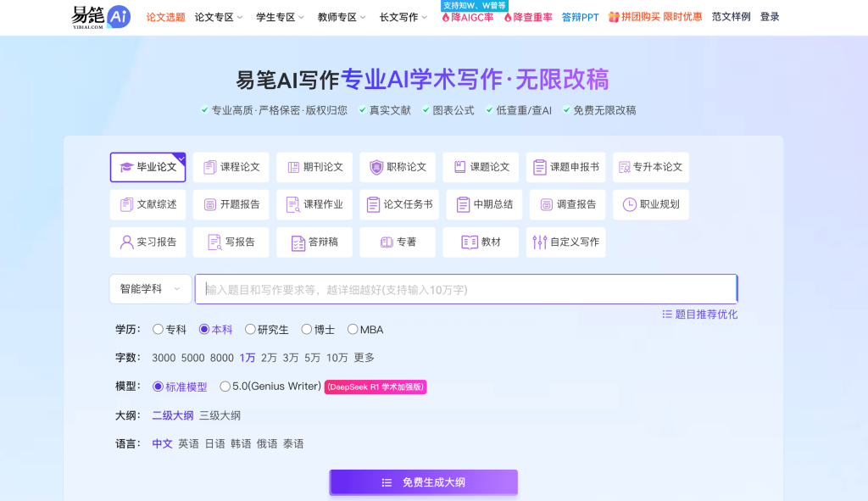Choose the 博士 education level option
Image resolution: width=868 pixels, height=501 pixels.
(x=305, y=329)
